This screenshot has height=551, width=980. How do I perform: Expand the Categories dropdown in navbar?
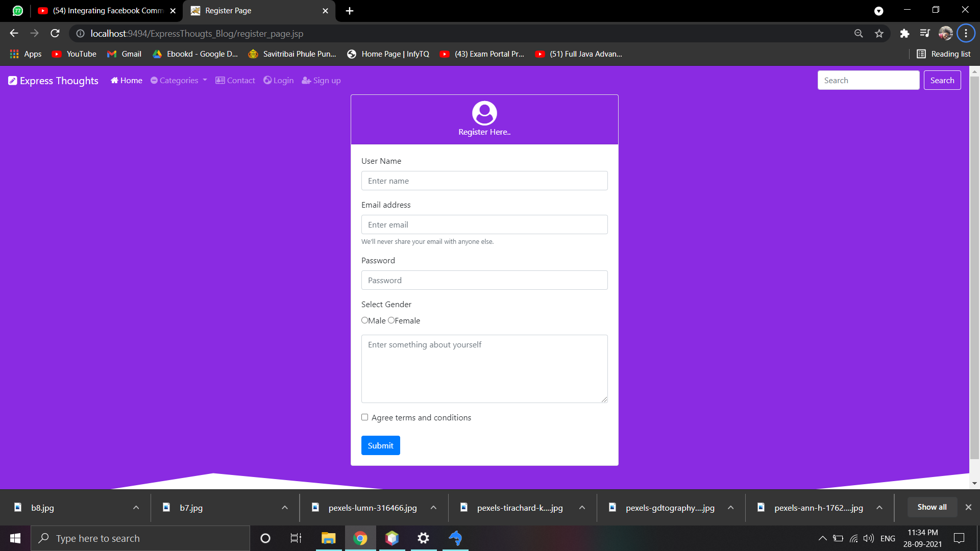pyautogui.click(x=179, y=81)
